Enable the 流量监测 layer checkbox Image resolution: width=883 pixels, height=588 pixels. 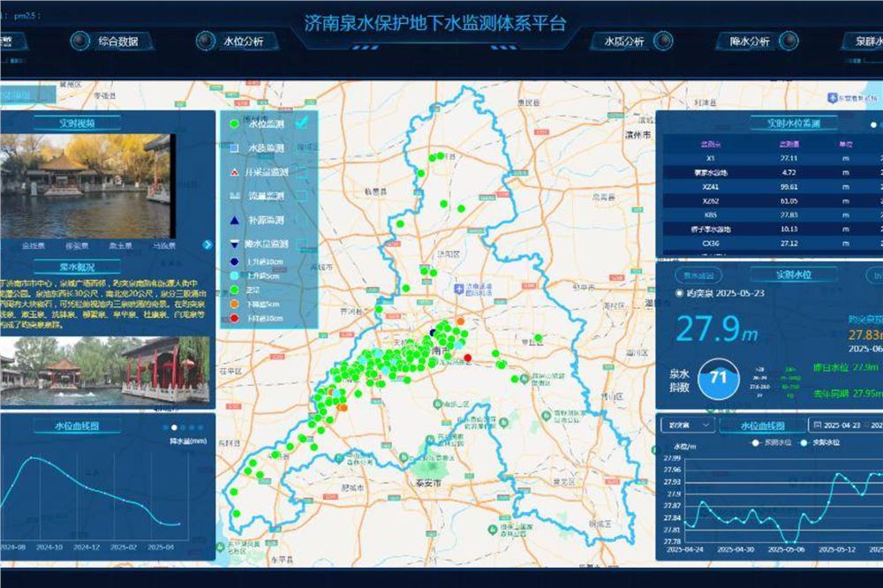[x=302, y=196]
